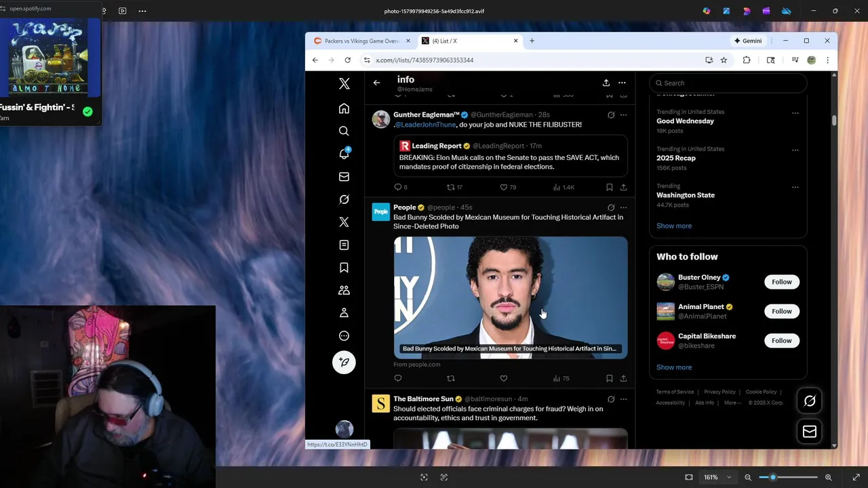Reload the page in Chrome
Image resolution: width=868 pixels, height=488 pixels.
pos(347,60)
